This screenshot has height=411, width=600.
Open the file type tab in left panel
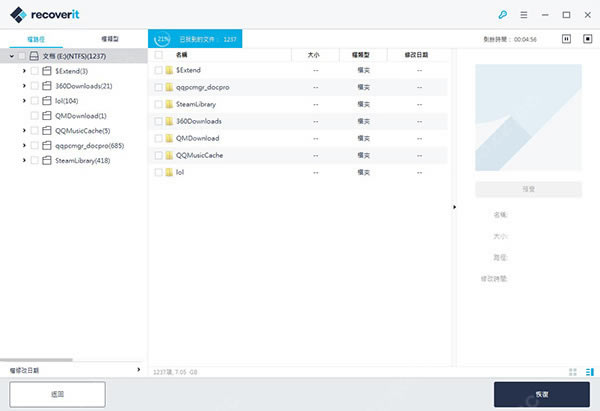110,38
